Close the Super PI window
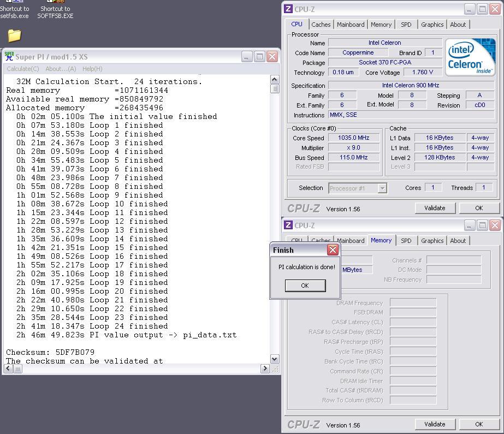The image size is (504, 434). [272, 57]
